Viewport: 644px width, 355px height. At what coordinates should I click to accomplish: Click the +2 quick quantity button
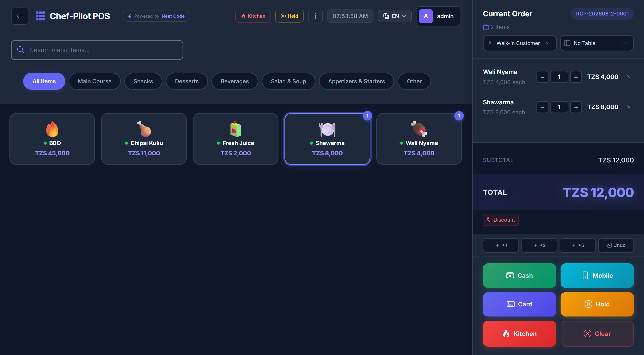click(x=539, y=245)
